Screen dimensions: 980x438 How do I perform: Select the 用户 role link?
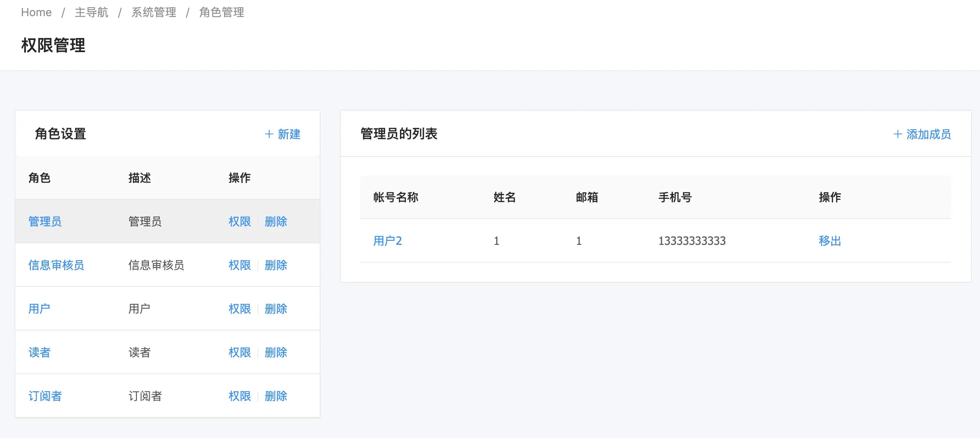click(39, 309)
